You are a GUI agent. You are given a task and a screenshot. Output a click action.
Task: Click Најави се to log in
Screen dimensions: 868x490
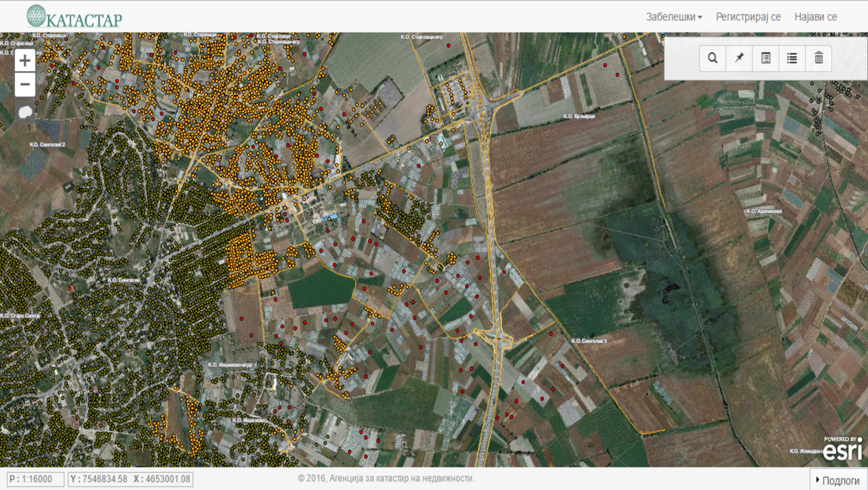[x=816, y=17]
